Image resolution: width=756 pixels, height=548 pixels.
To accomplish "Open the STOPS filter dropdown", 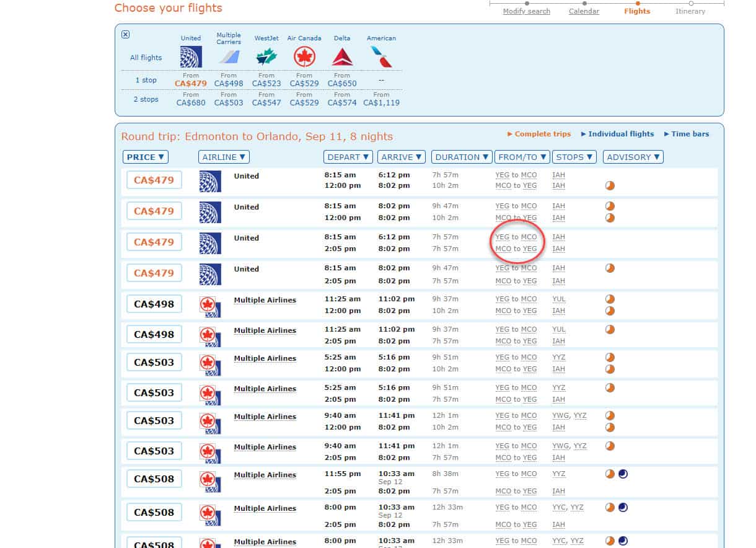I will point(574,157).
